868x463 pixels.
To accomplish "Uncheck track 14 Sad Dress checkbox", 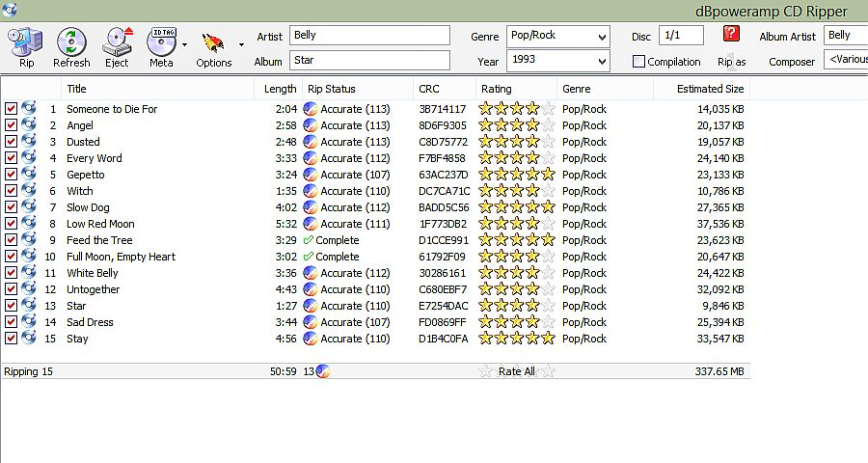I will pos(11,322).
